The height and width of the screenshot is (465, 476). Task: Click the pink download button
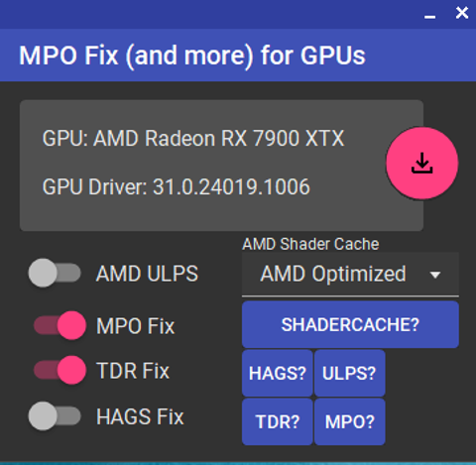click(x=422, y=163)
